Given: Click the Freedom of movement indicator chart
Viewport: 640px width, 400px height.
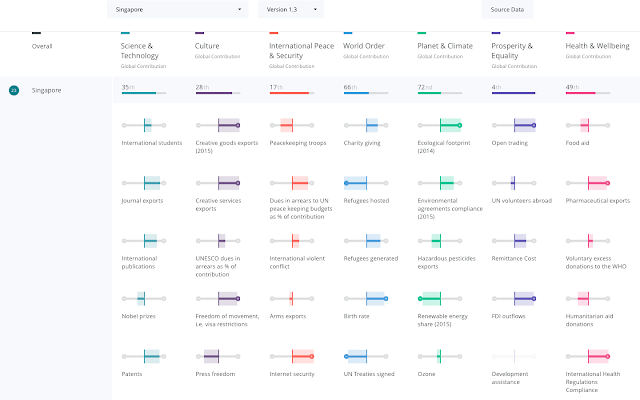Looking at the screenshot, I should pyautogui.click(x=218, y=298).
